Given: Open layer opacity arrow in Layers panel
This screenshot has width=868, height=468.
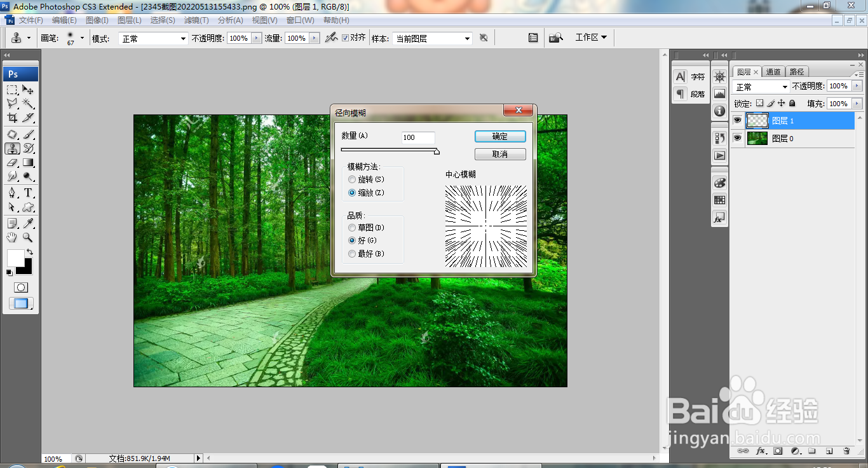Looking at the screenshot, I should pos(857,86).
